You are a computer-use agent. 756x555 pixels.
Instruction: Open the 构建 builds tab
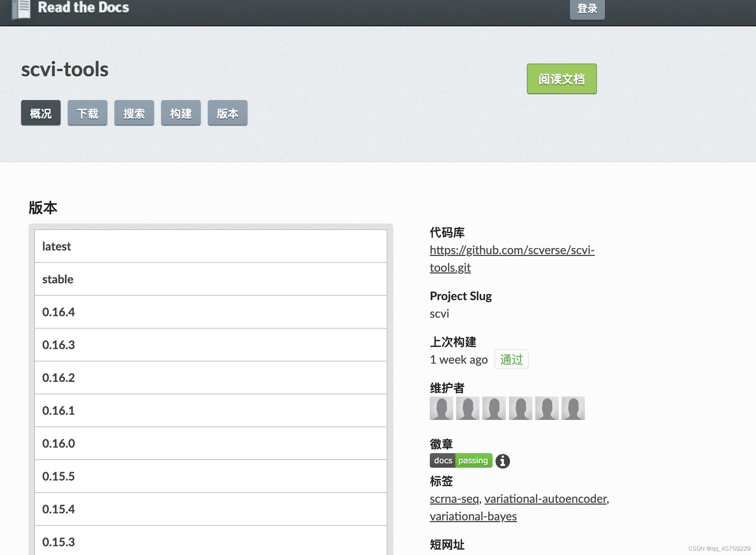181,113
